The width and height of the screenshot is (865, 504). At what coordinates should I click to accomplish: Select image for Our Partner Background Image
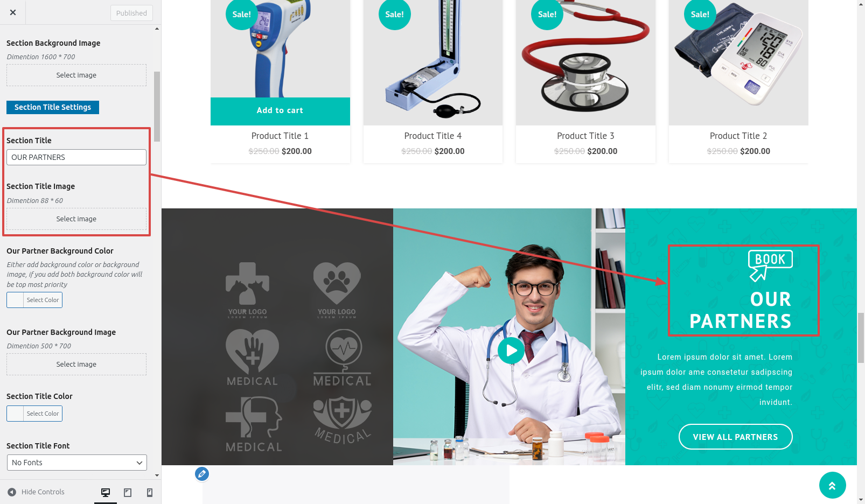[x=76, y=365]
